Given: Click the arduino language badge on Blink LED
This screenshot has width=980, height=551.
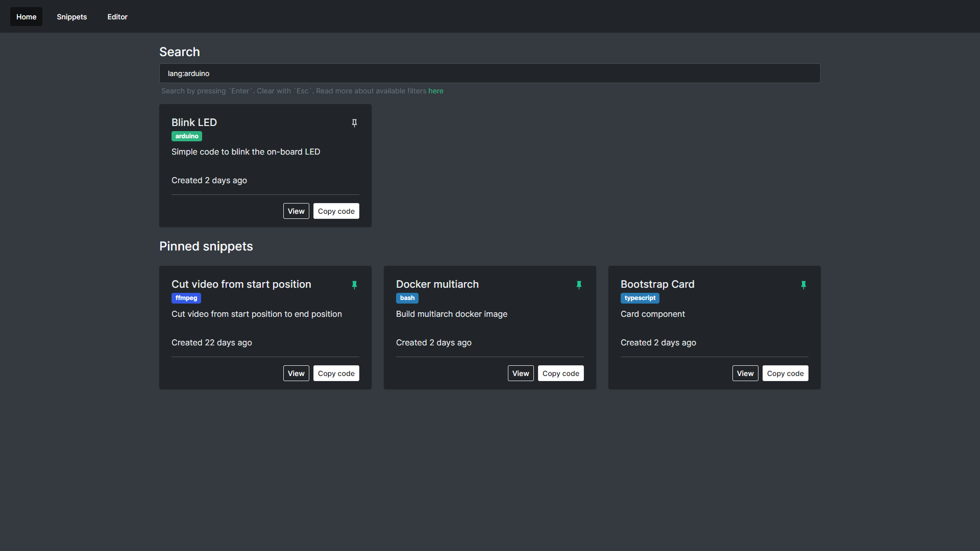Looking at the screenshot, I should [186, 136].
